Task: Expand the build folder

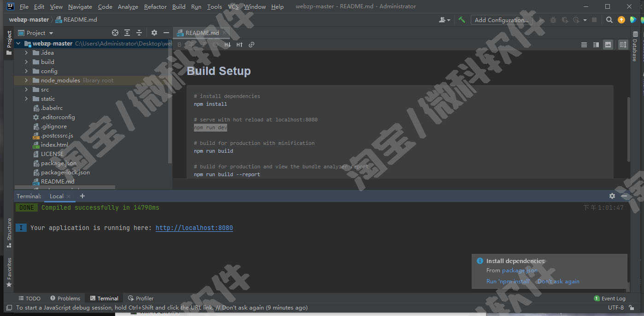Action: (x=26, y=62)
